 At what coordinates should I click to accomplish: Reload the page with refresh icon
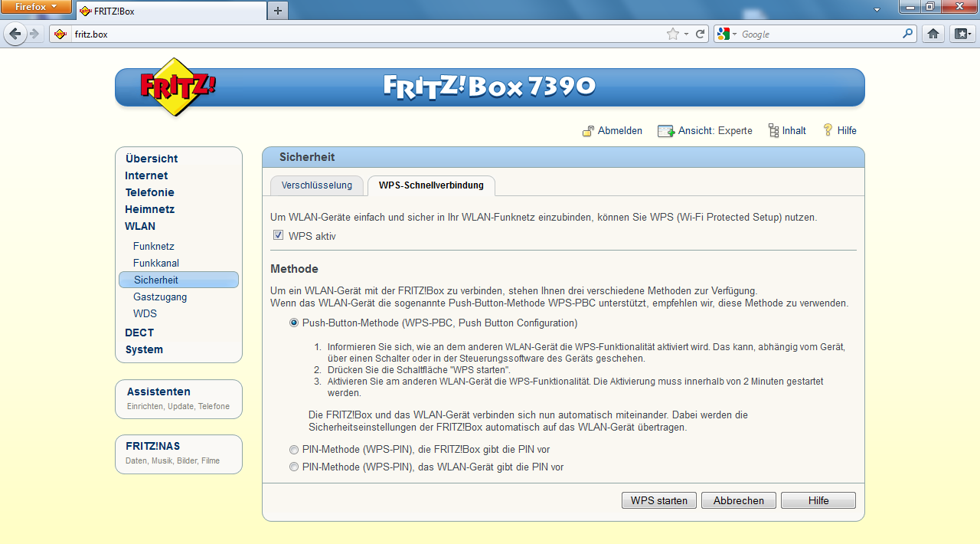pyautogui.click(x=700, y=34)
